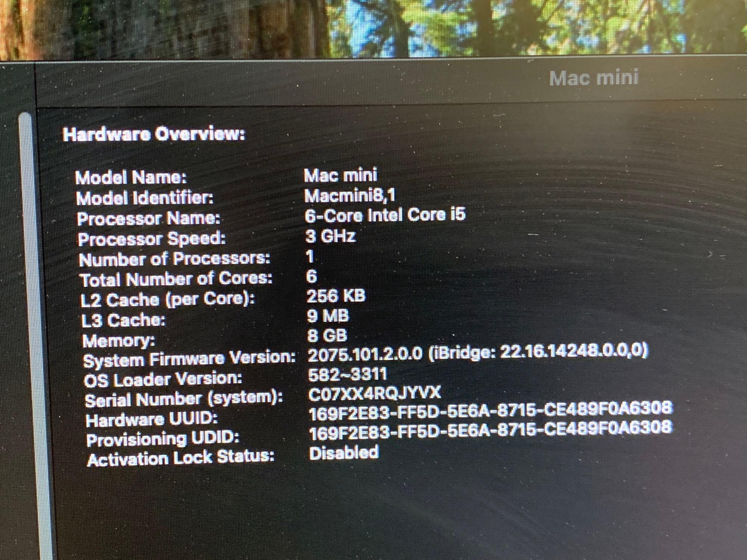Select the 3 GHz value
Screen dimensions: 747x560
(x=331, y=236)
